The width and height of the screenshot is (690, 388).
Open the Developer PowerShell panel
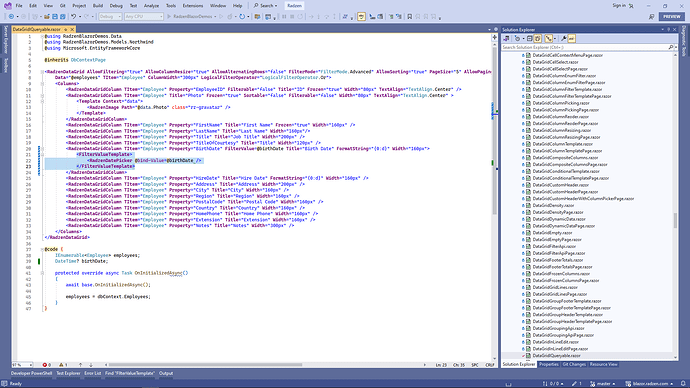point(32,373)
